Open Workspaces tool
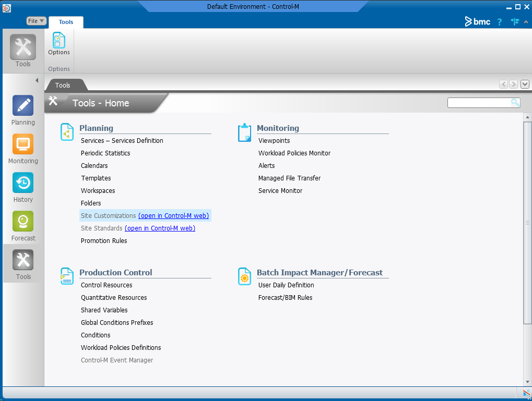This screenshot has height=401, width=532. [x=98, y=191]
